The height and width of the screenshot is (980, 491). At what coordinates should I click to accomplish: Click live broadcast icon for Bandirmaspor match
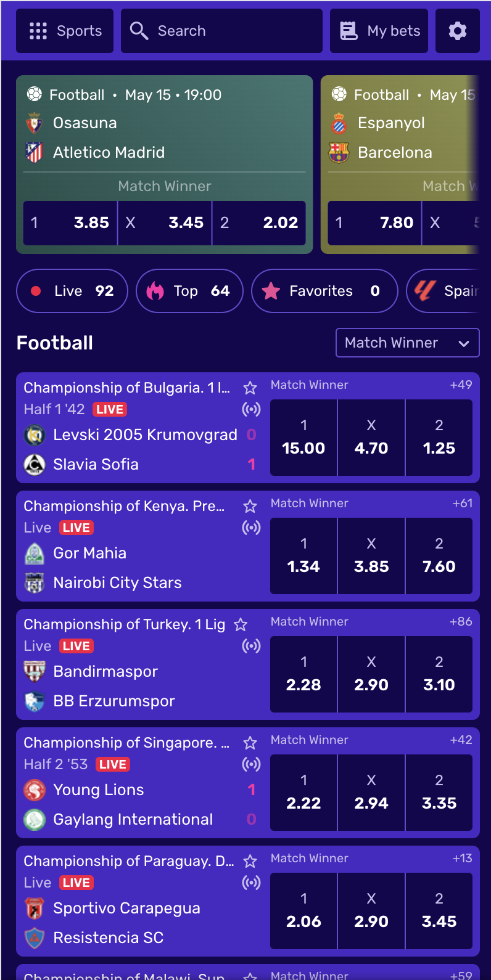(251, 646)
